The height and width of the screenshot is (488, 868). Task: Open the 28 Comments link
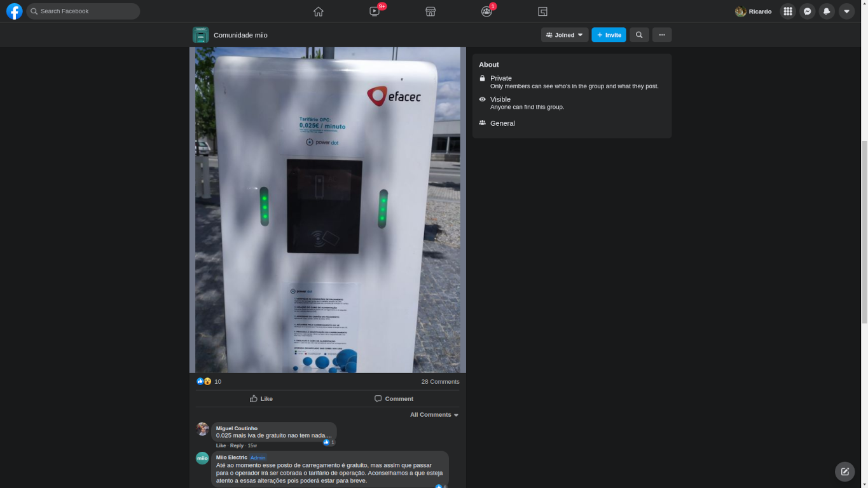440,381
